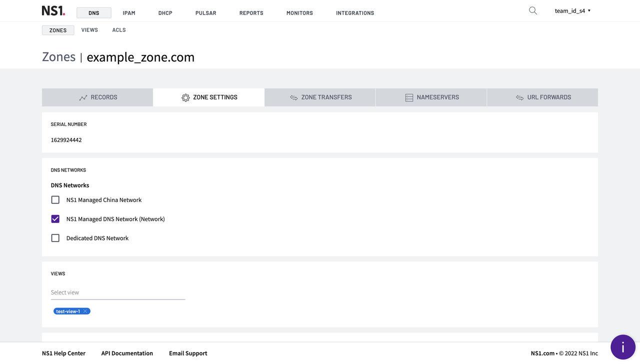This screenshot has width=640, height=364.
Task: Open the Zone Transfers tab
Action: (x=320, y=97)
